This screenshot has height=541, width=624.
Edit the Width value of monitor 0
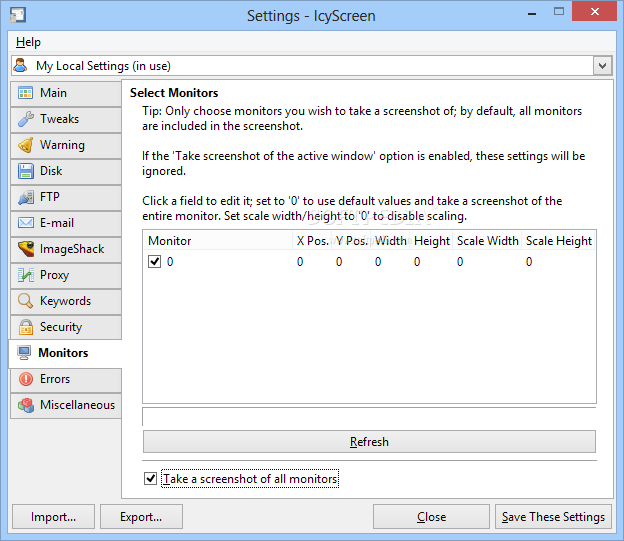click(x=378, y=262)
